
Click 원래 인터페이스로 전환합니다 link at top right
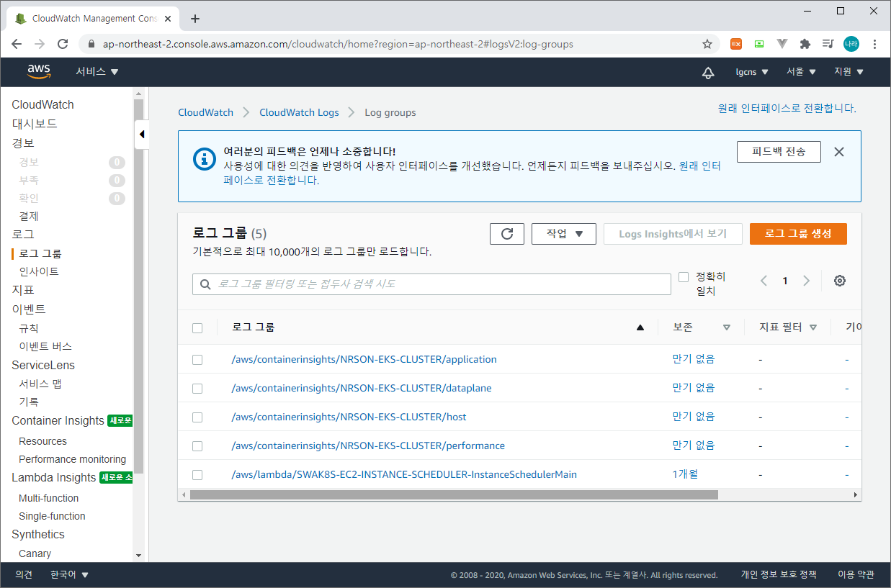787,108
